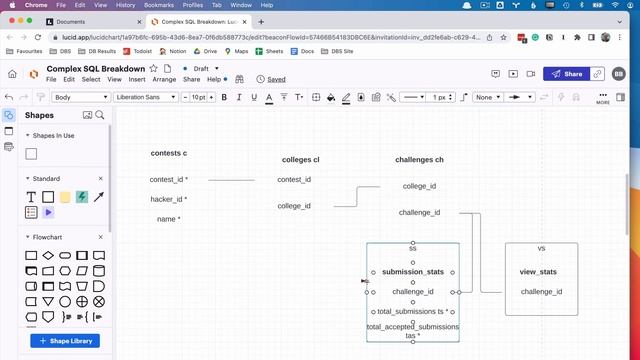Select the Text shape tool
Screen dimensions: 640x360
(31, 197)
